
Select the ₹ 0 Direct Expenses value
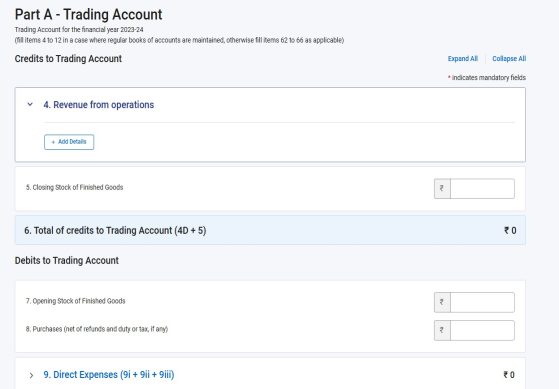pos(509,375)
